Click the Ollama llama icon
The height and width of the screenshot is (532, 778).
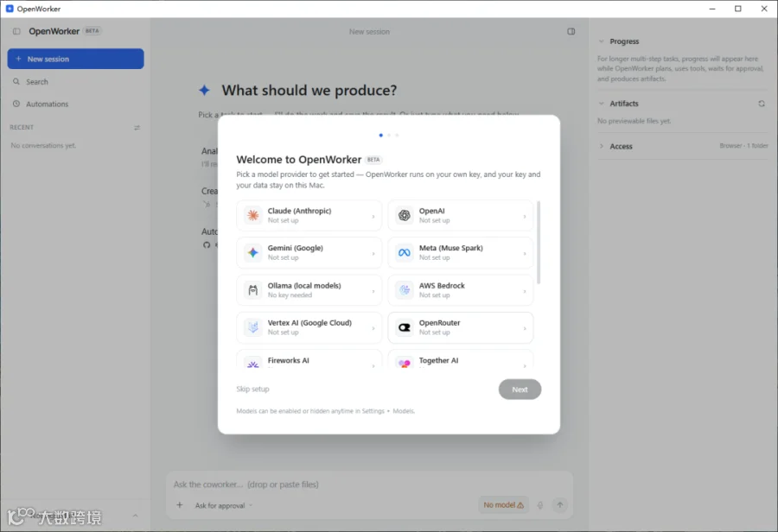[x=253, y=290]
